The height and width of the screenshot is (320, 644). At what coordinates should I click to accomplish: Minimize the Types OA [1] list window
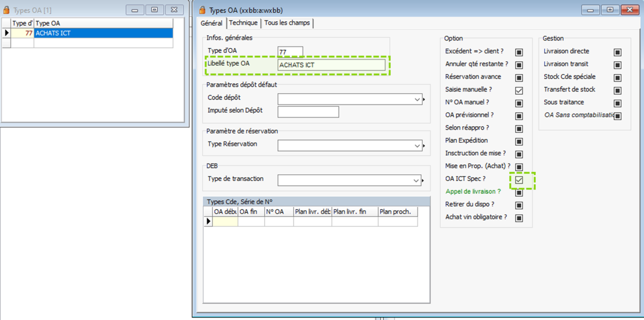(x=135, y=10)
